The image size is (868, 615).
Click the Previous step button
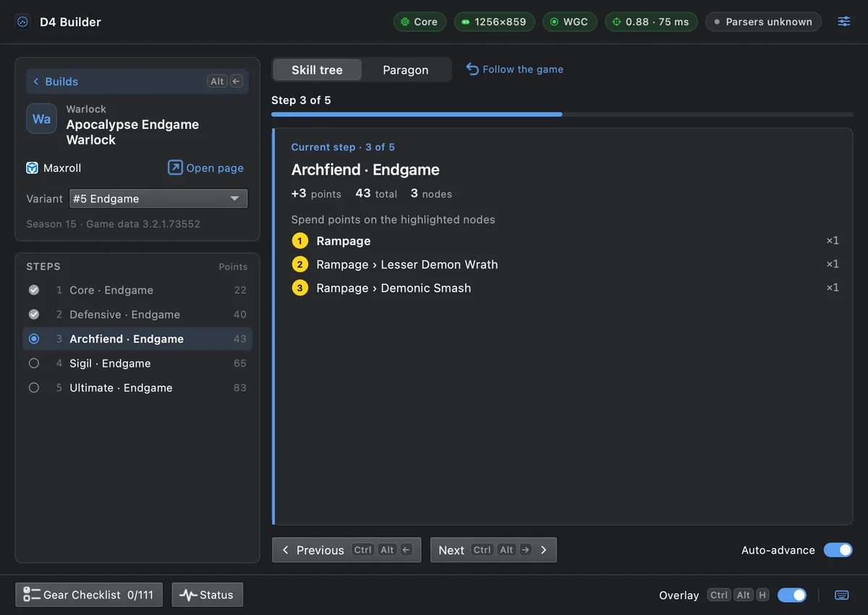click(x=346, y=550)
